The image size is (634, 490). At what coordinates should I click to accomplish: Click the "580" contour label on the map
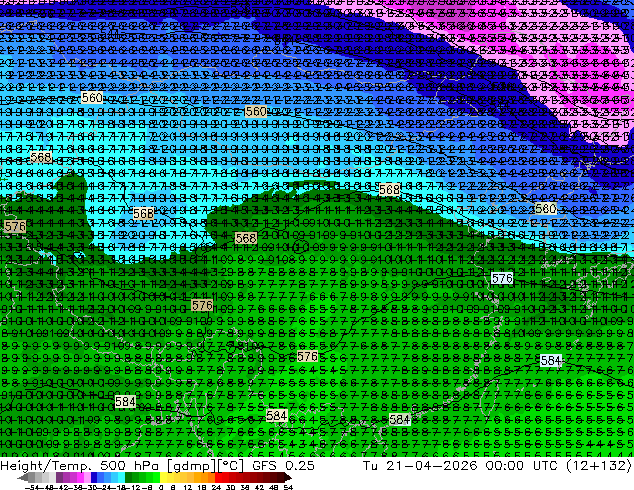(545, 209)
